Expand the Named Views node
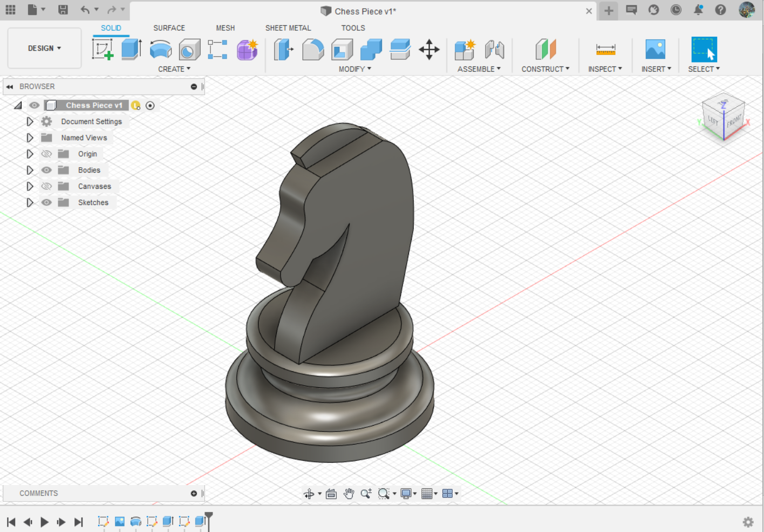 30,138
